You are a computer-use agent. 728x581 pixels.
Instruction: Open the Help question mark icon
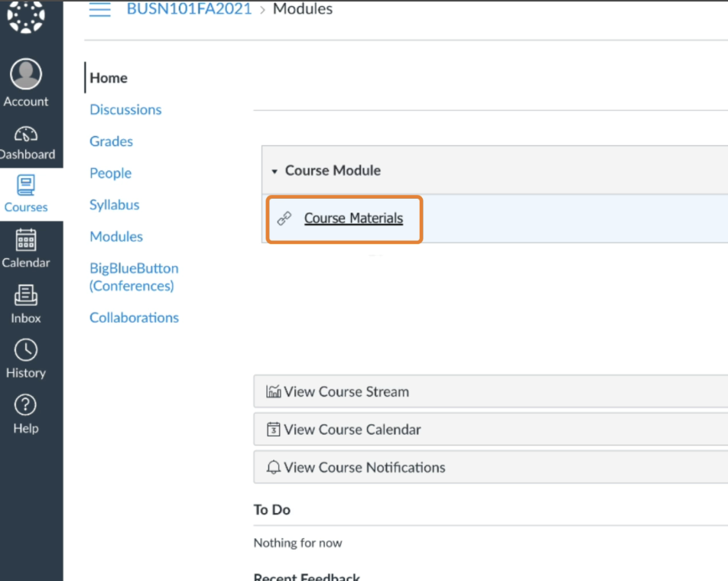26,405
